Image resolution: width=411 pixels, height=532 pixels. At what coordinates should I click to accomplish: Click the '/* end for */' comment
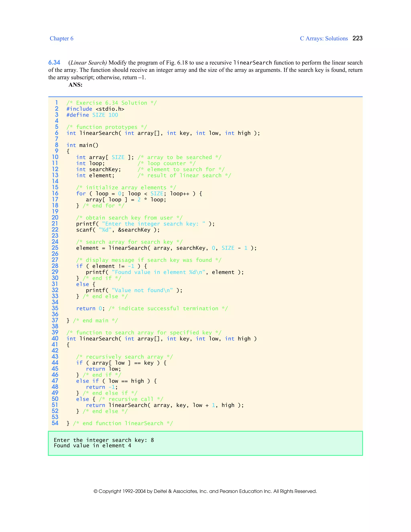pyautogui.click(x=104, y=206)
